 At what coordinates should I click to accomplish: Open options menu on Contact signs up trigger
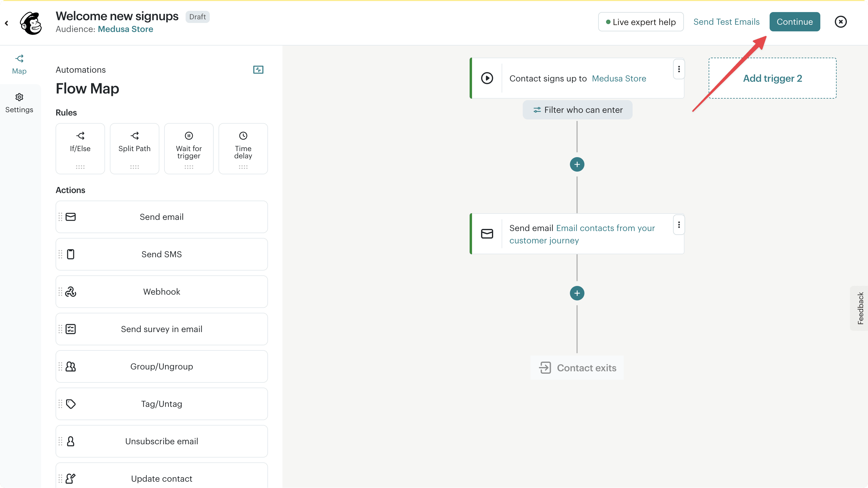679,69
